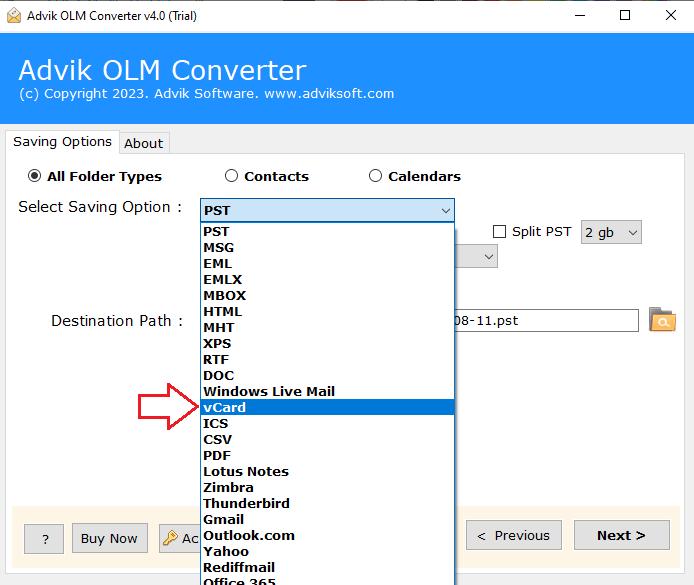The height and width of the screenshot is (585, 694).
Task: Maximize the Advik OLM Converter window
Action: [625, 15]
